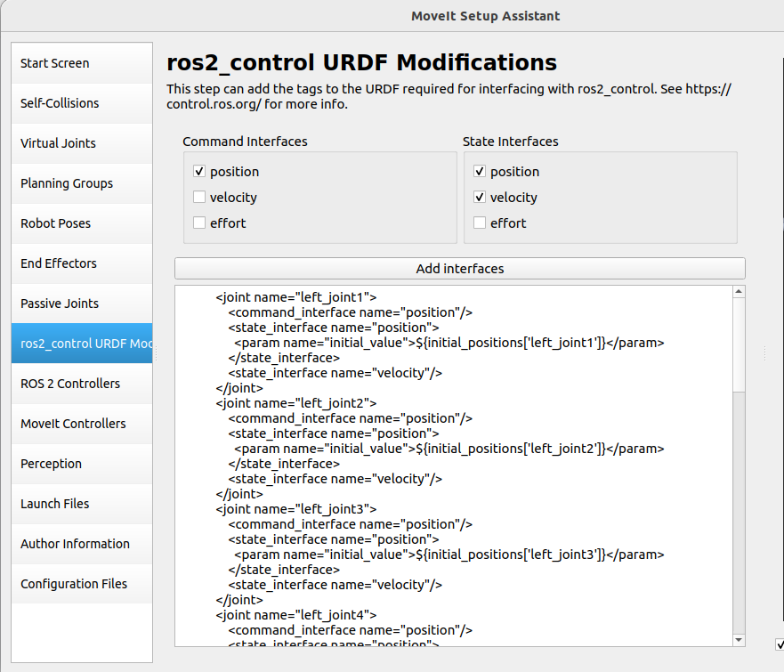This screenshot has height=672, width=784.
Task: Enable command interface effort checkbox
Action: click(199, 223)
